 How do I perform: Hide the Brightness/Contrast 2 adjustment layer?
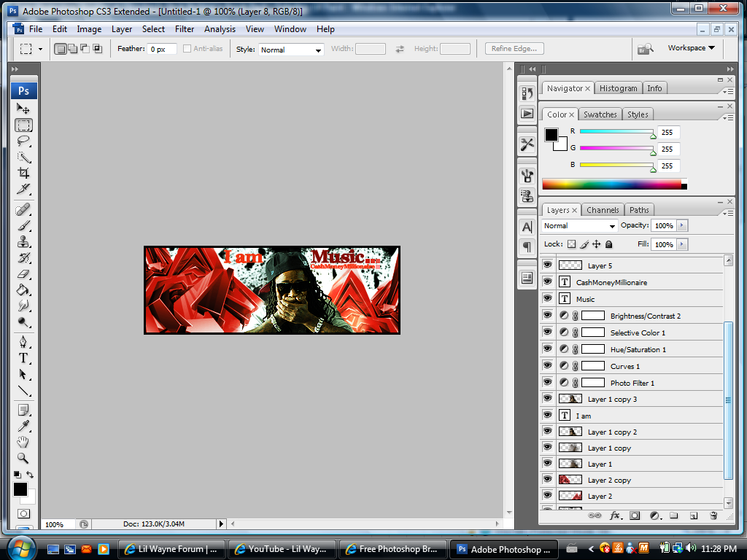tap(547, 315)
